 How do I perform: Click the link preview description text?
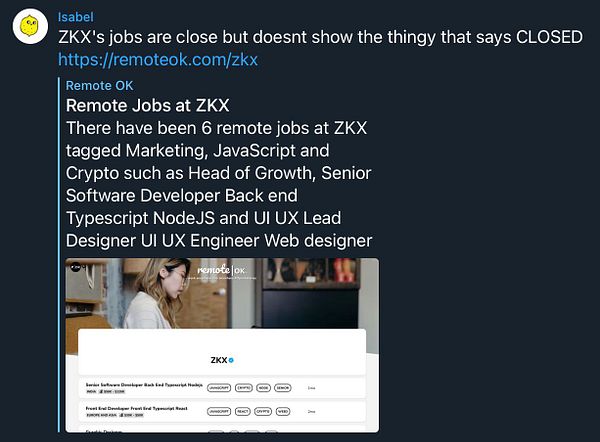click(x=219, y=184)
